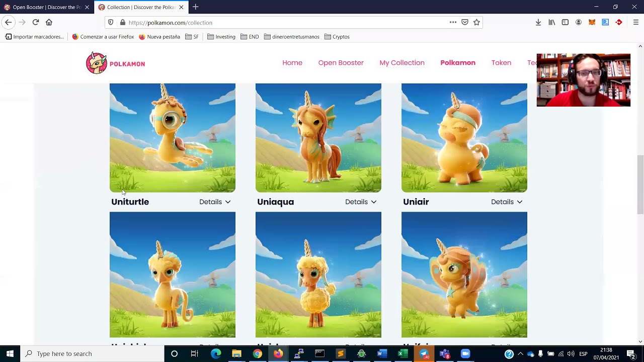The image size is (644, 362).
Task: Click the red arrow extension icon
Action: pyautogui.click(x=619, y=22)
